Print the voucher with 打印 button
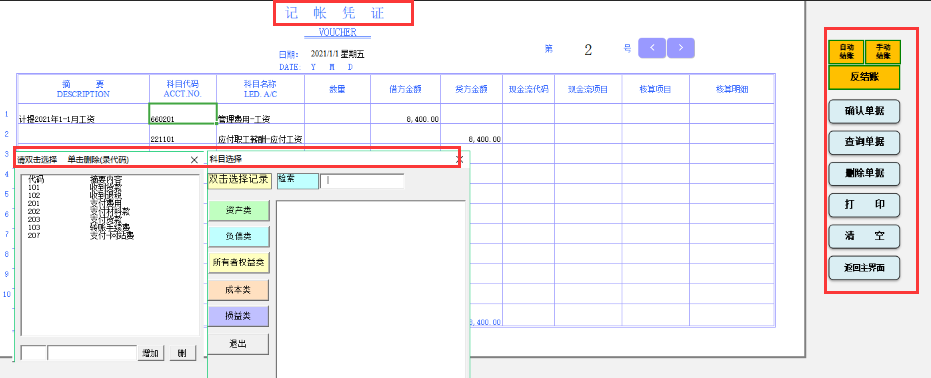Screen dimensions: 931x378 (864, 205)
